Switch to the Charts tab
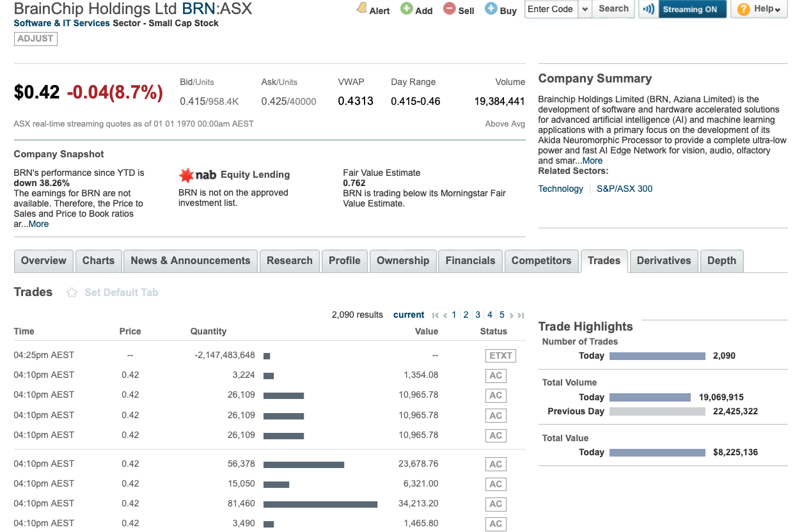The image size is (795, 532). pyautogui.click(x=98, y=260)
